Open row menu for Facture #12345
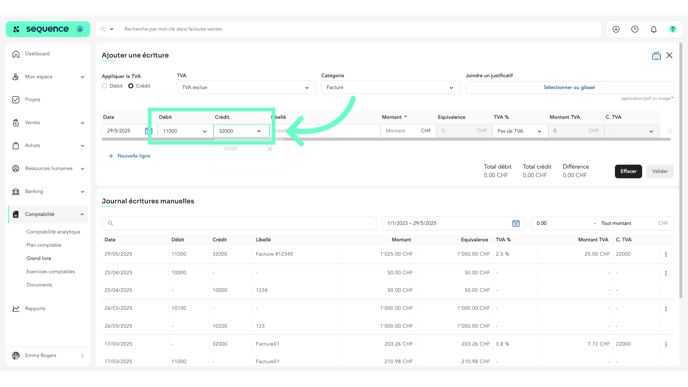The image size is (688, 387). (666, 254)
